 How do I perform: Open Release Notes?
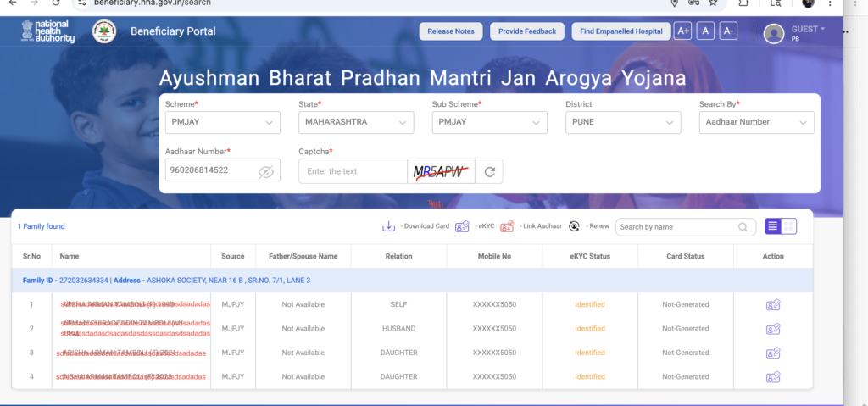pos(451,31)
